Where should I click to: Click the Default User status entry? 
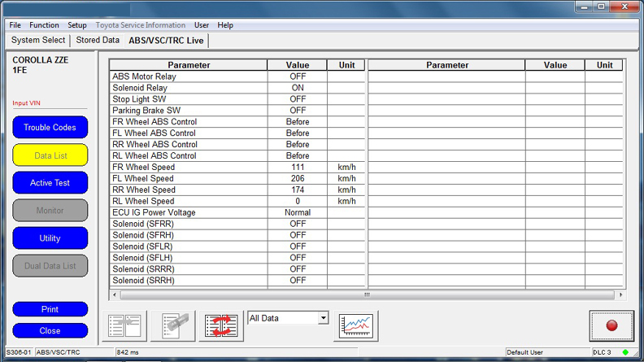524,352
